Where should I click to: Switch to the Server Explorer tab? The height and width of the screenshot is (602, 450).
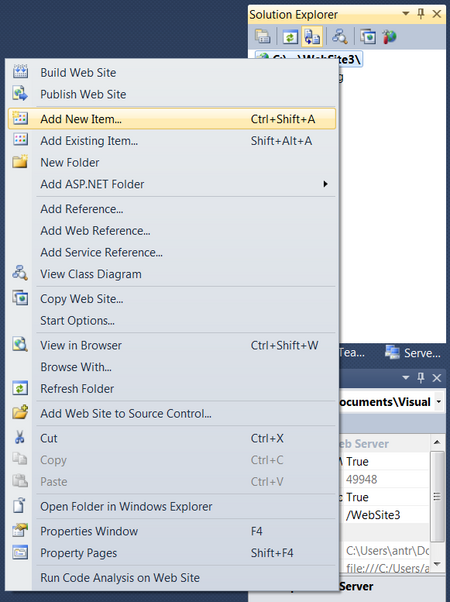tap(413, 352)
